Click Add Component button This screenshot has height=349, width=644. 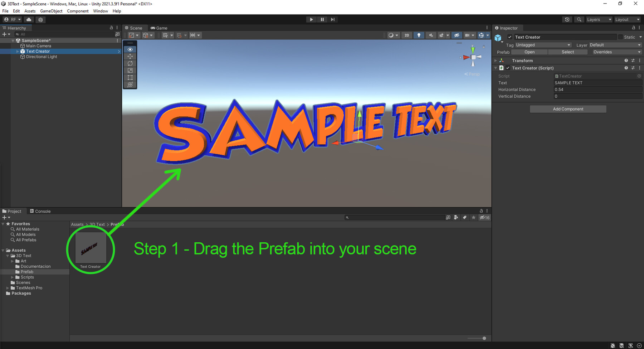pyautogui.click(x=568, y=109)
